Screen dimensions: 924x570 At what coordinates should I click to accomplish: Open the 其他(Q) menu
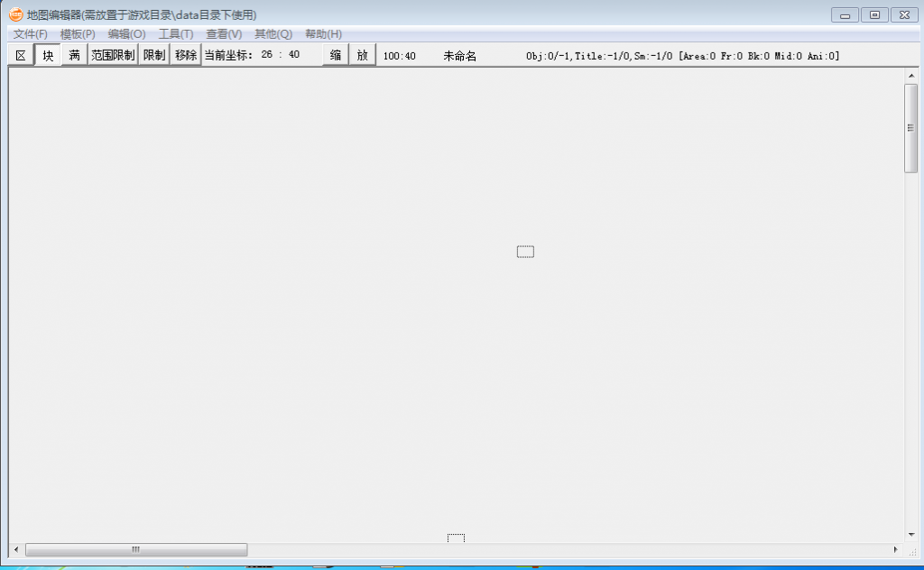[x=273, y=34]
